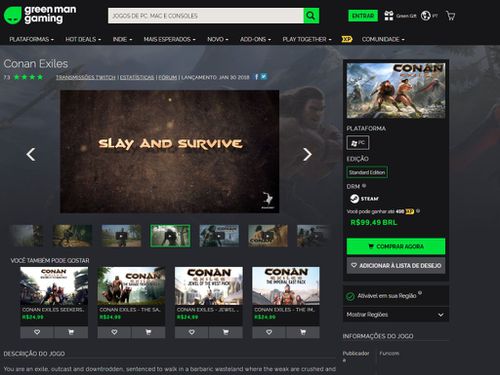Open the Estatísticas link

tap(137, 77)
